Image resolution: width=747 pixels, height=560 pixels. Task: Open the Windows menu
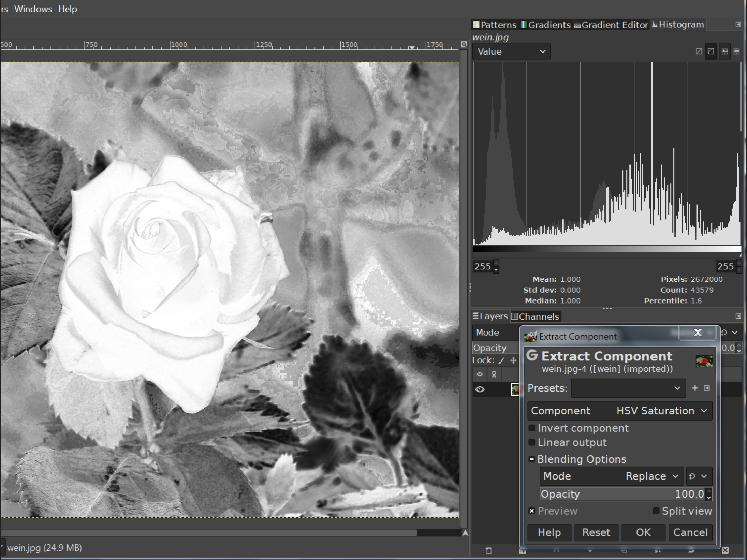click(x=33, y=9)
